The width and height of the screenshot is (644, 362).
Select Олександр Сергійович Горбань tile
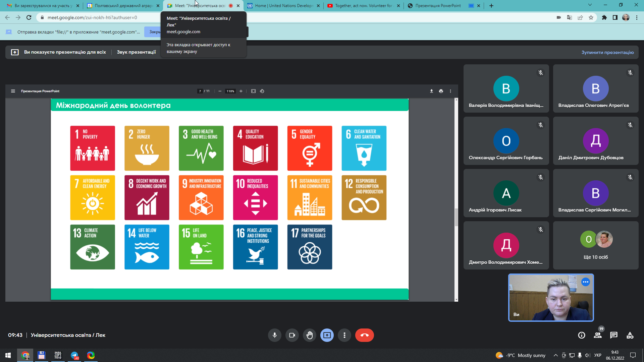(x=506, y=141)
